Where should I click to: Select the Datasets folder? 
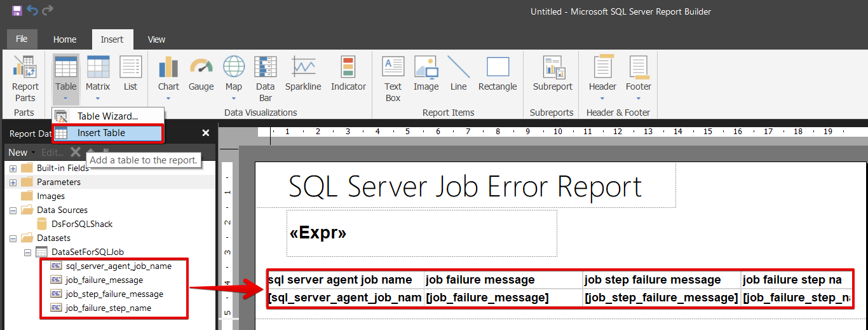(46, 238)
